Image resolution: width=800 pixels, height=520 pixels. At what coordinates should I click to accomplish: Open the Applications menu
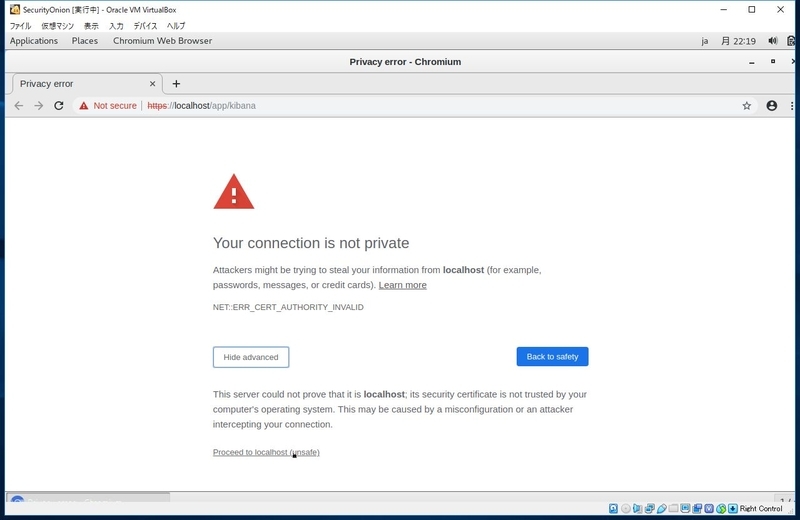point(34,41)
